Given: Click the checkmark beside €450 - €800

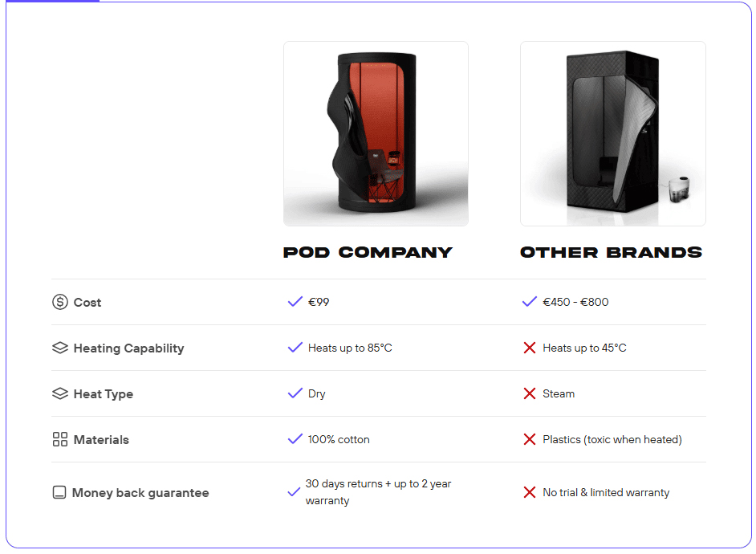Looking at the screenshot, I should 530,302.
